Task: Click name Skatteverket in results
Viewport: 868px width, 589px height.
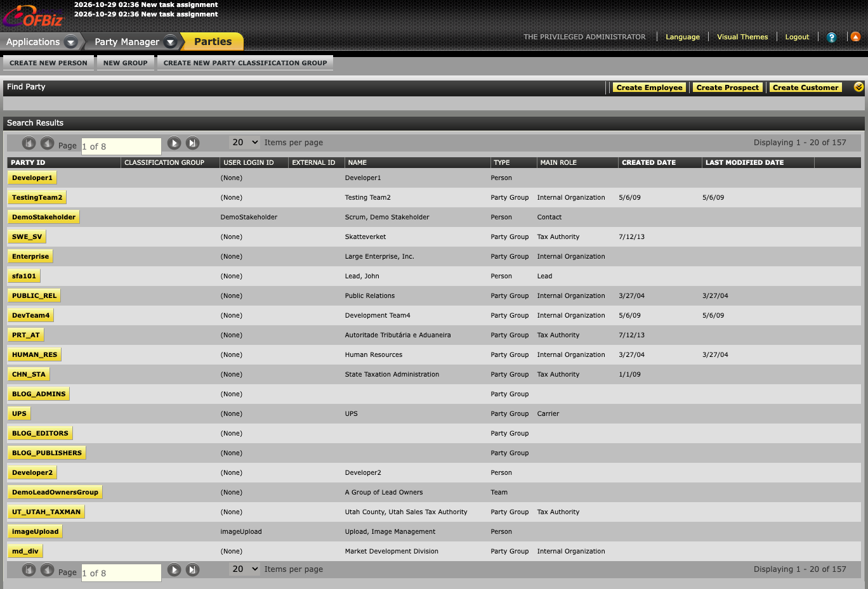Action: click(x=365, y=237)
